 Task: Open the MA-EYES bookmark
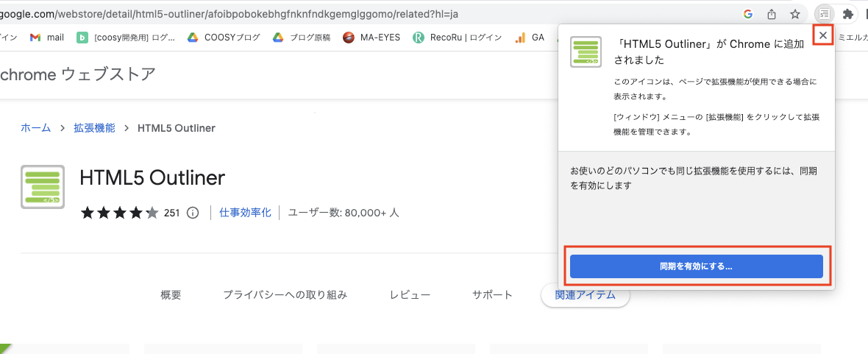point(371,38)
